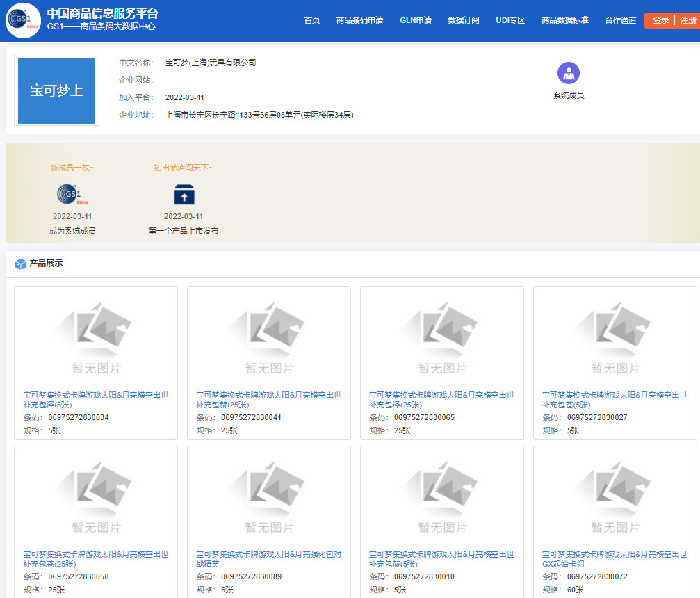Click the 企业网站 field label

pos(136,81)
